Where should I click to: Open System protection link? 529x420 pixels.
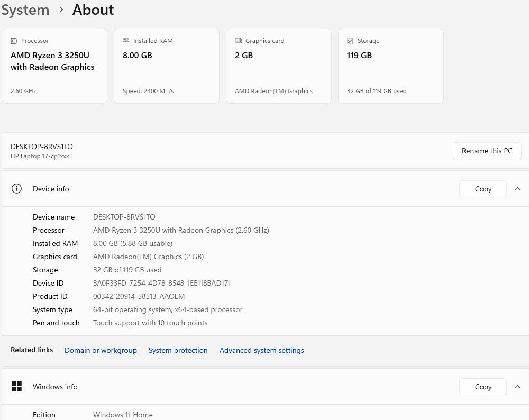178,350
